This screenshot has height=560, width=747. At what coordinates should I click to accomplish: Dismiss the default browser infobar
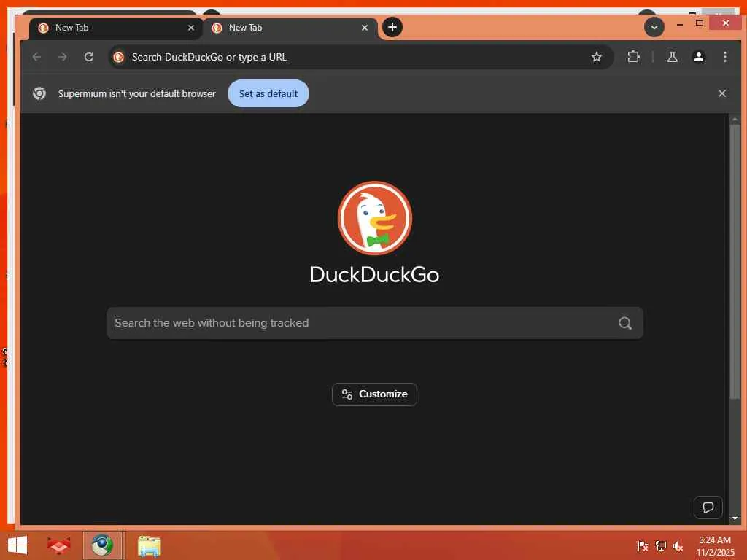pyautogui.click(x=721, y=93)
